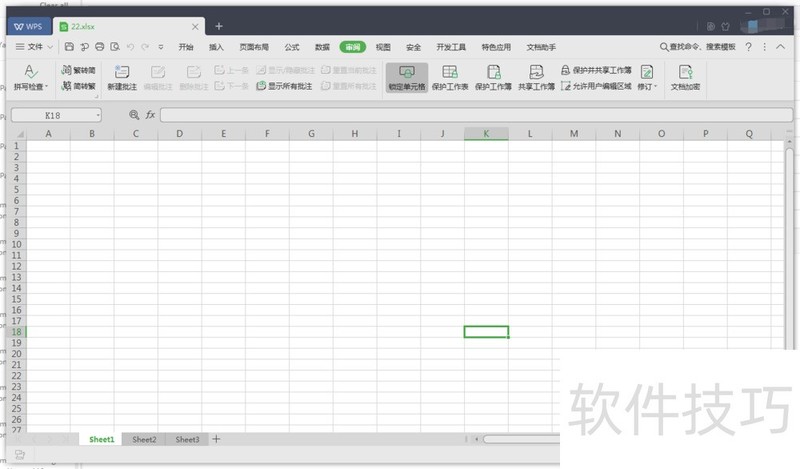Viewport: 800px width, 469px height.
Task: Convert traditional to simplified (繁转简)
Action: (x=78, y=70)
